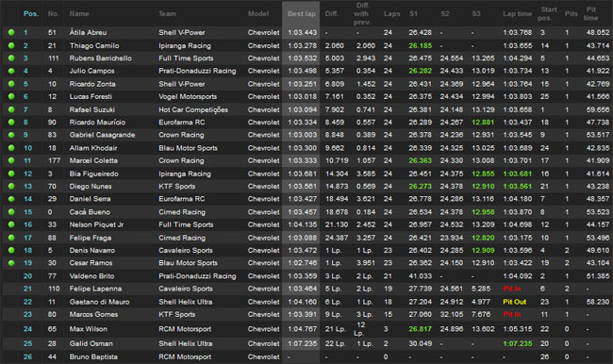This screenshot has height=364, width=613.
Task: Sort by the Best lap column header
Action: point(302,14)
